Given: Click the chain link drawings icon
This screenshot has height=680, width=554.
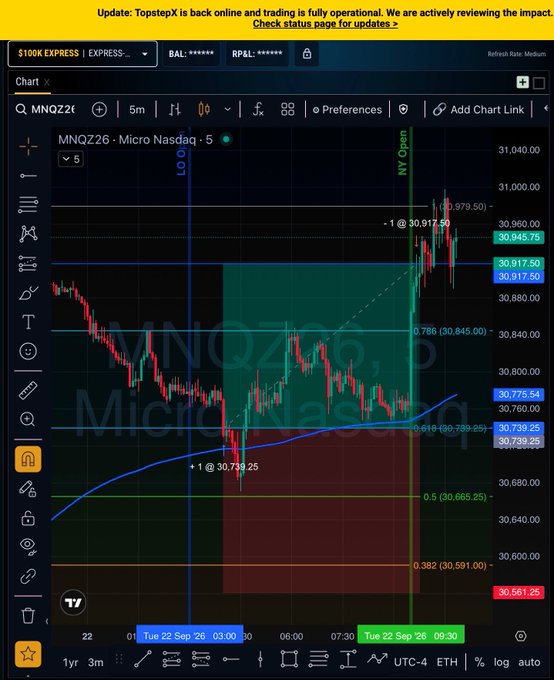Looking at the screenshot, I should pos(28,576).
